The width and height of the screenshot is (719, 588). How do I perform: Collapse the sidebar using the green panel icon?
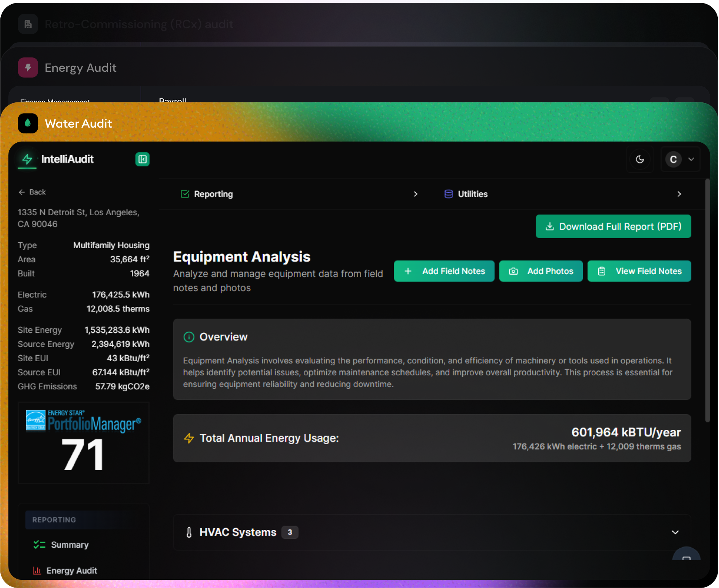coord(142,159)
